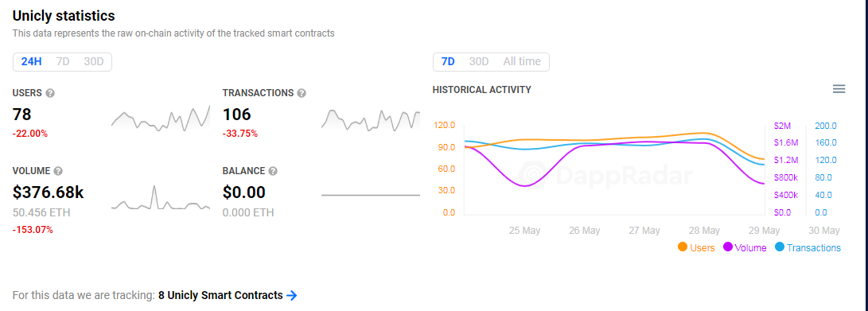Click the blue arrow after Smart Contracts
This screenshot has height=311, width=868.
pyautogui.click(x=292, y=296)
